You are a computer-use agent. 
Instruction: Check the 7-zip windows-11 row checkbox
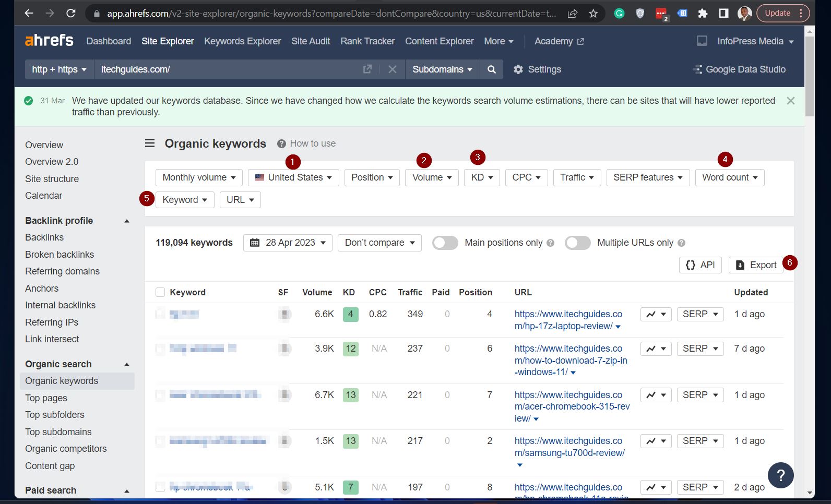click(x=160, y=349)
